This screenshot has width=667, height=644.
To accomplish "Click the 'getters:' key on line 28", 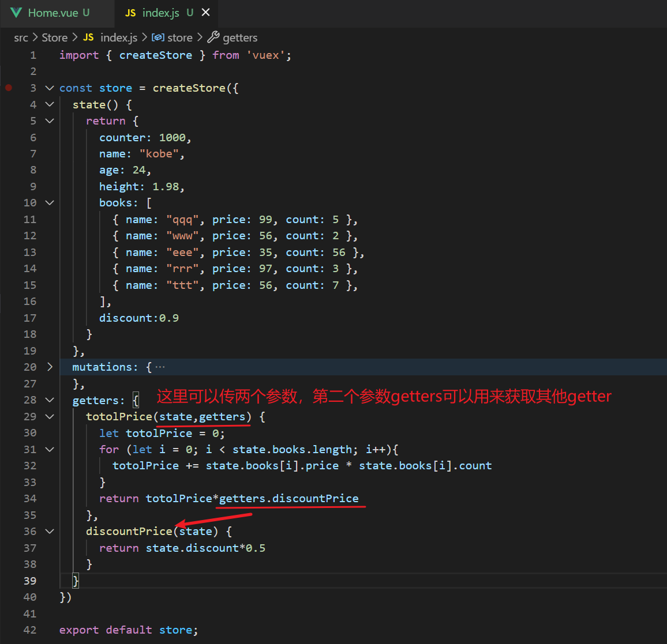I will coord(99,401).
